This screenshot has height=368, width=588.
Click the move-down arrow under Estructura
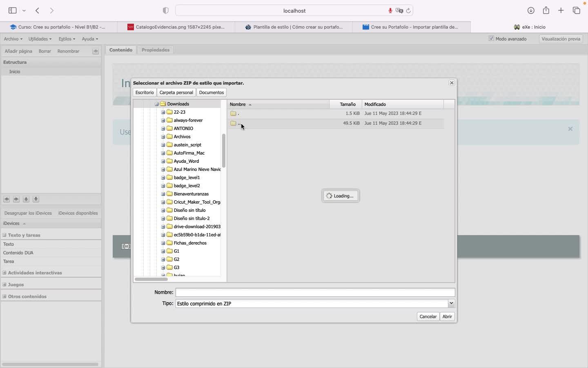pyautogui.click(x=36, y=199)
